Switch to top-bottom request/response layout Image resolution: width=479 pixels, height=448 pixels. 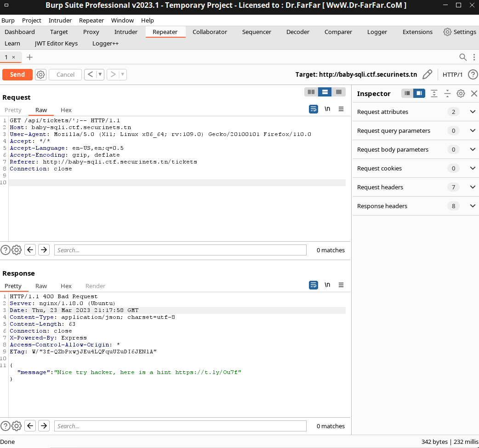325,92
